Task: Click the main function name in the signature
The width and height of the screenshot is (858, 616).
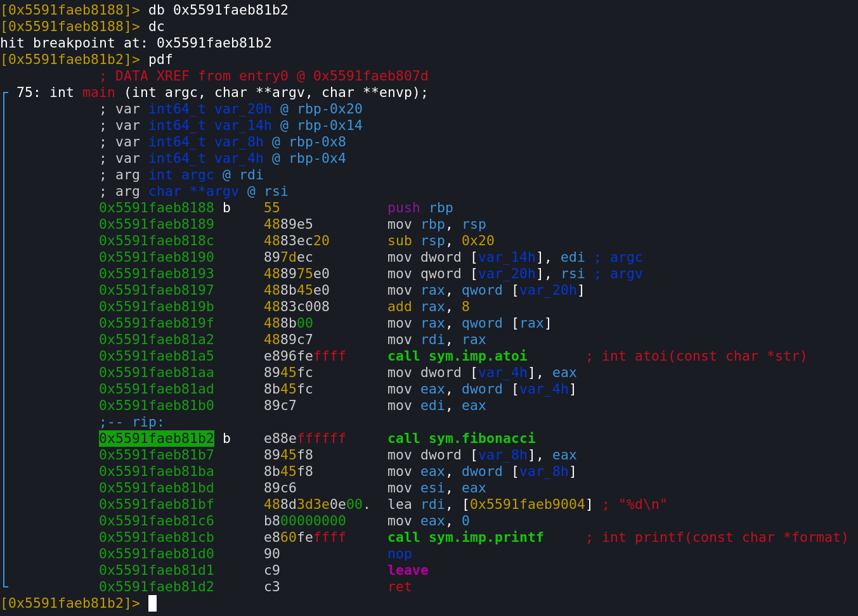Action: pyautogui.click(x=98, y=93)
